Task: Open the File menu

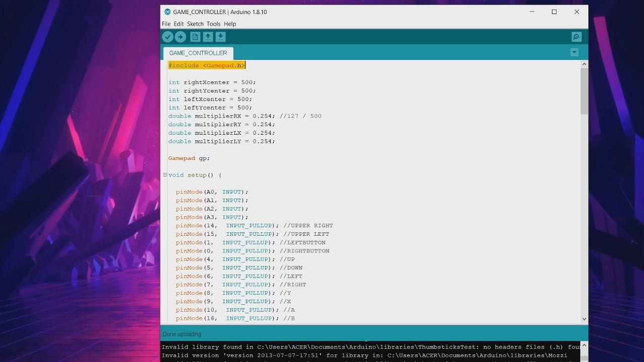Action: click(x=166, y=24)
